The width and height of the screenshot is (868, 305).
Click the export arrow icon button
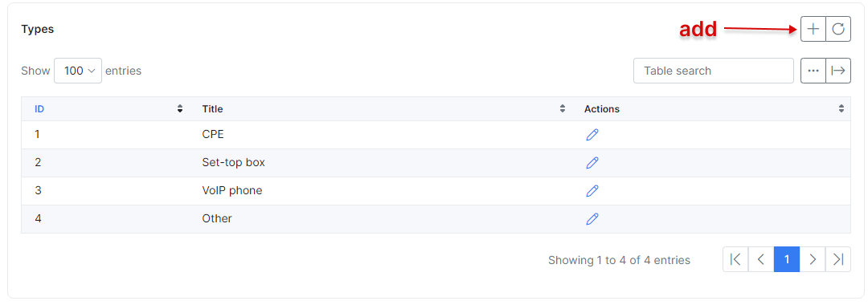tap(838, 71)
